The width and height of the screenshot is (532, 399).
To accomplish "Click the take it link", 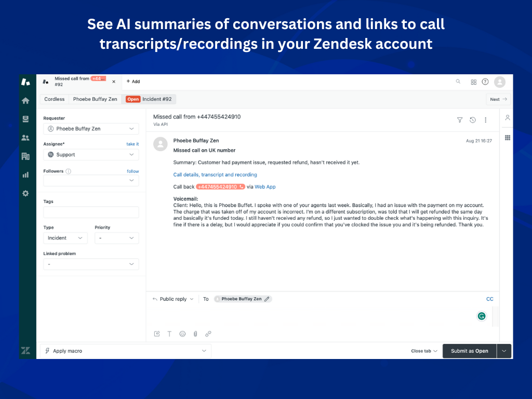I will 132,144.
